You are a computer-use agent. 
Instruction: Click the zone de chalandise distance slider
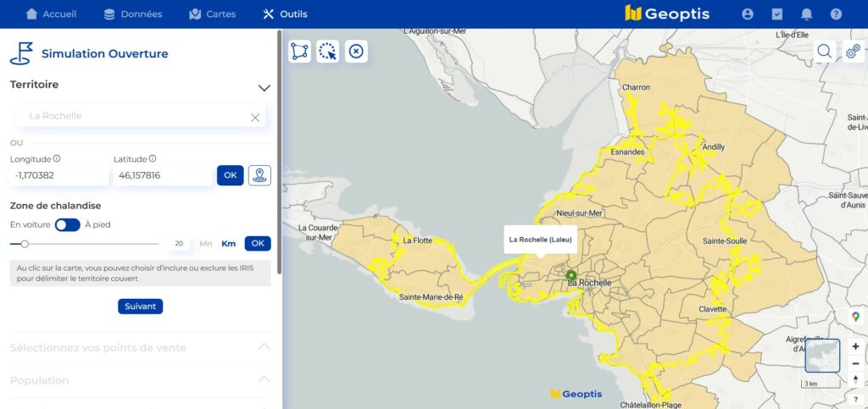84,244
